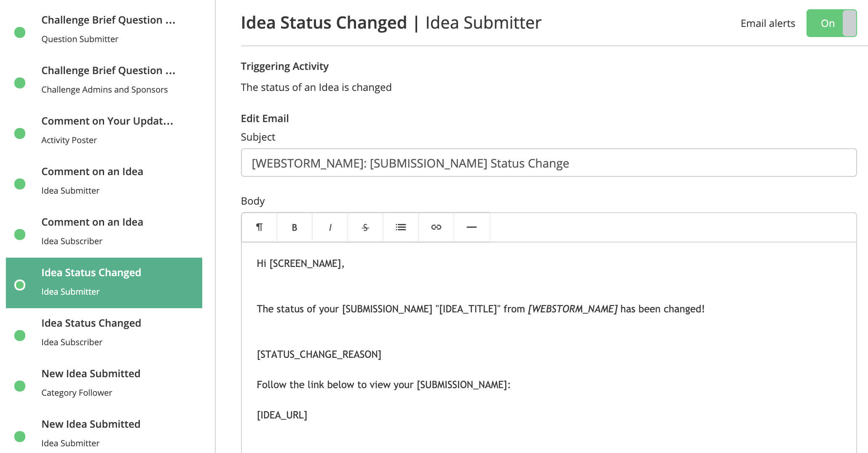This screenshot has height=453, width=868.
Task: Click the status circle of the selected Idea Status Changed item
Action: [20, 285]
